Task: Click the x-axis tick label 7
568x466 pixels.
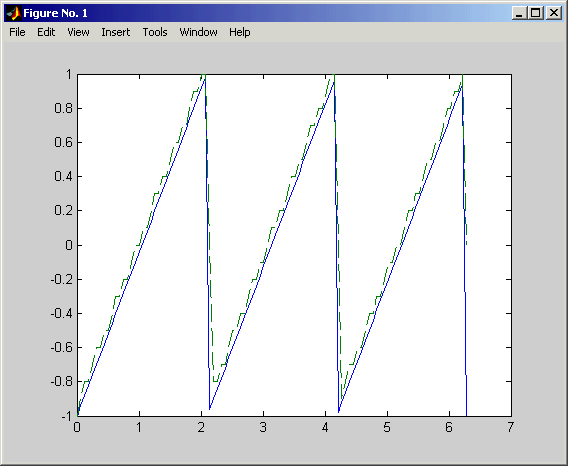Action: [511, 428]
